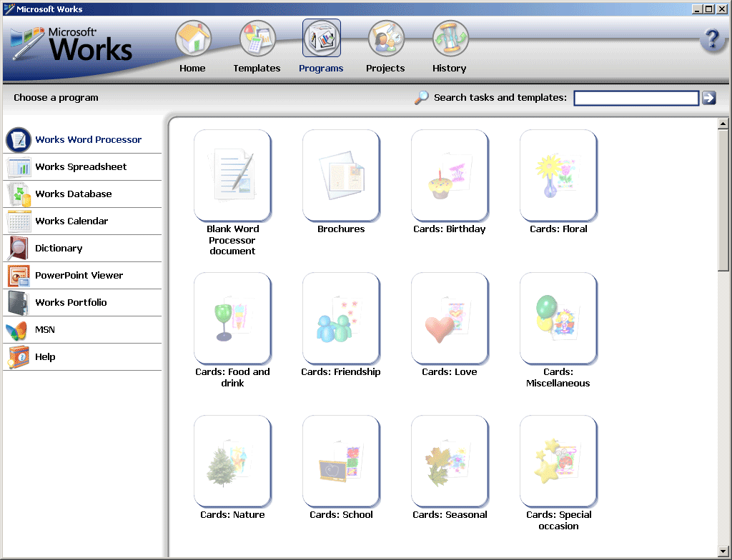This screenshot has height=560, width=732.
Task: Open the Templates icon in top navigation
Action: 257,39
